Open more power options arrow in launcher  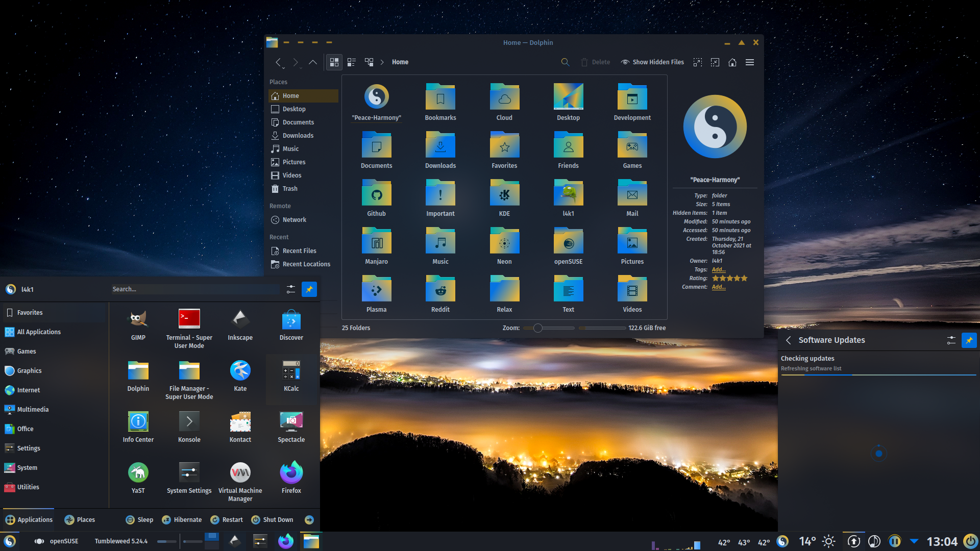[x=309, y=520]
